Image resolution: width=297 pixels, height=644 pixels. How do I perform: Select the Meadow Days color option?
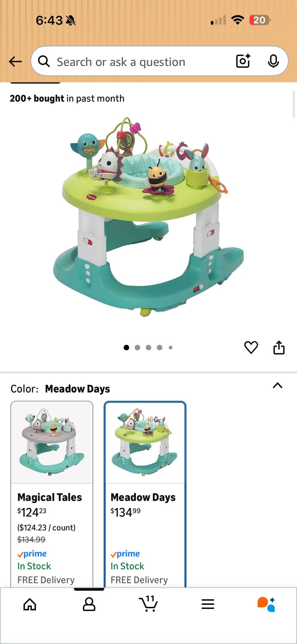(x=145, y=494)
